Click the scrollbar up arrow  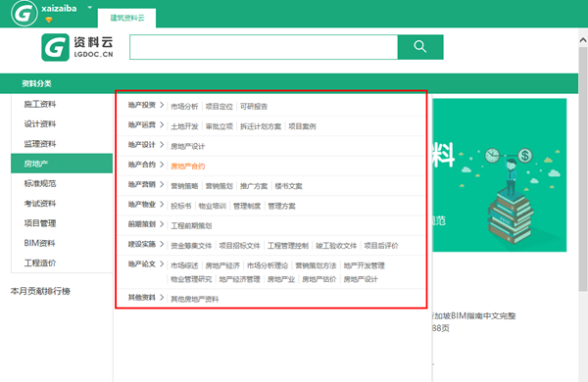(x=583, y=39)
